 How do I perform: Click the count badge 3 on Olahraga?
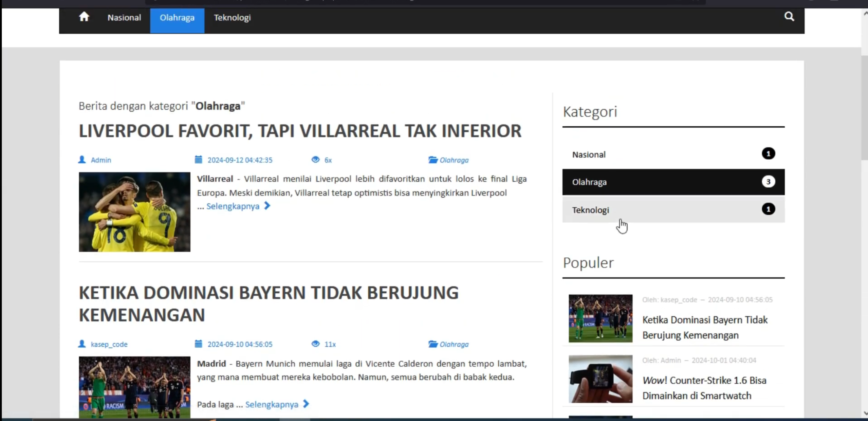(x=768, y=182)
